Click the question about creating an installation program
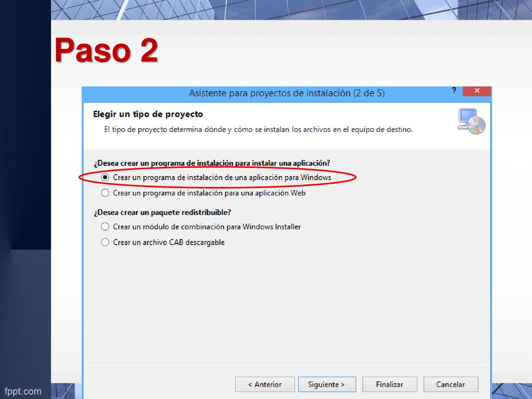 212,163
